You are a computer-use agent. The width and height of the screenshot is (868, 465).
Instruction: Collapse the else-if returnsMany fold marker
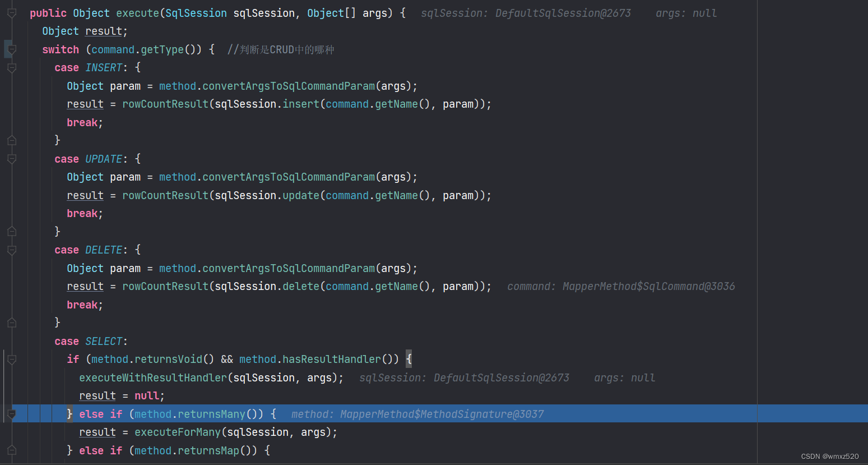(12, 414)
